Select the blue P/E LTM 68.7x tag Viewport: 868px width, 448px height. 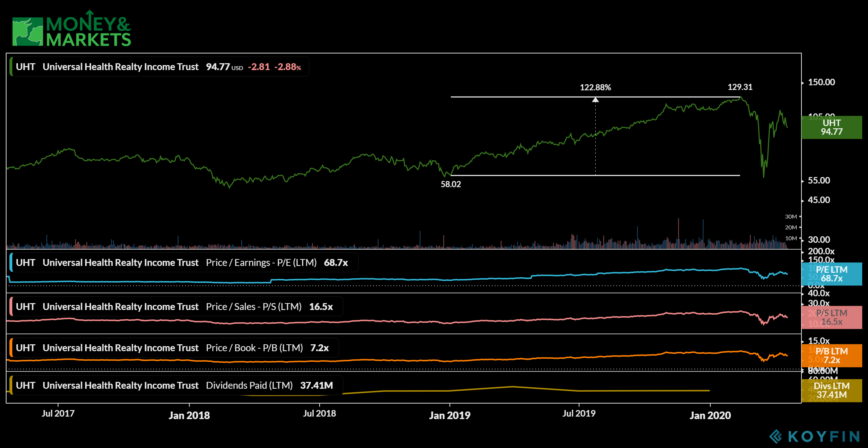click(831, 274)
